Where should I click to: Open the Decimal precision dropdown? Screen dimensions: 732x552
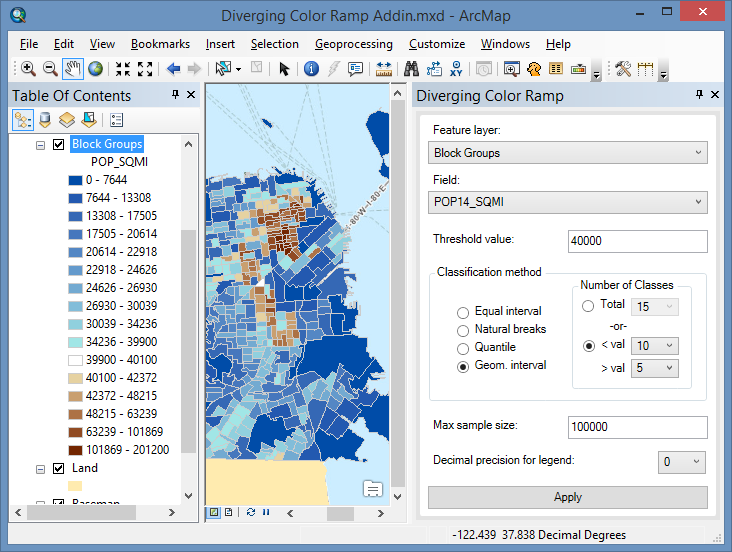(x=682, y=462)
